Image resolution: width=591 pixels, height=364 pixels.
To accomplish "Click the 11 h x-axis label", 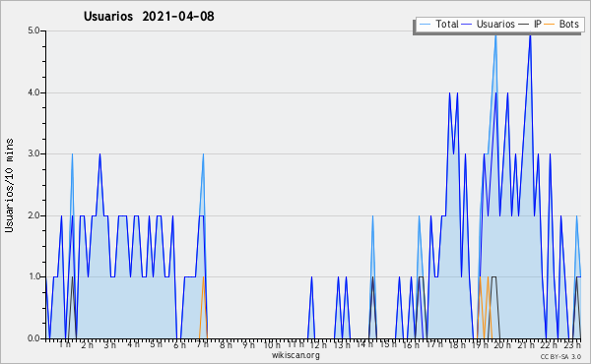I will point(295,344).
